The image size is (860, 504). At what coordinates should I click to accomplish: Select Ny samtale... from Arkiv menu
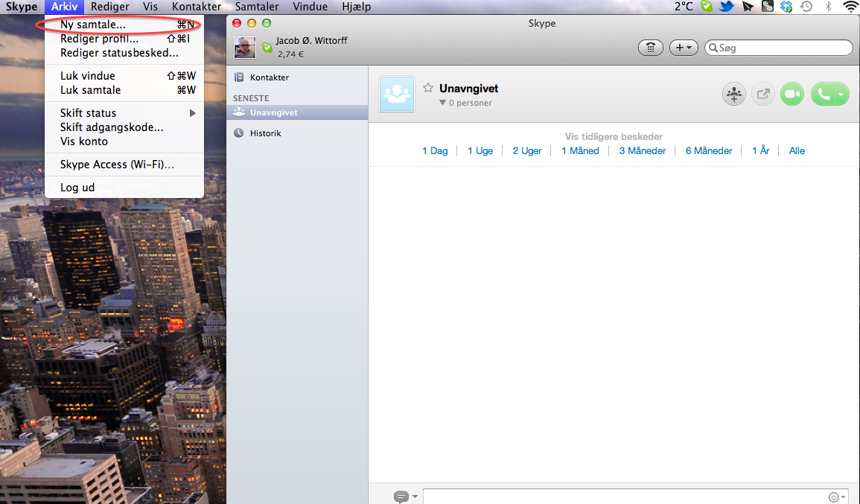tap(93, 25)
